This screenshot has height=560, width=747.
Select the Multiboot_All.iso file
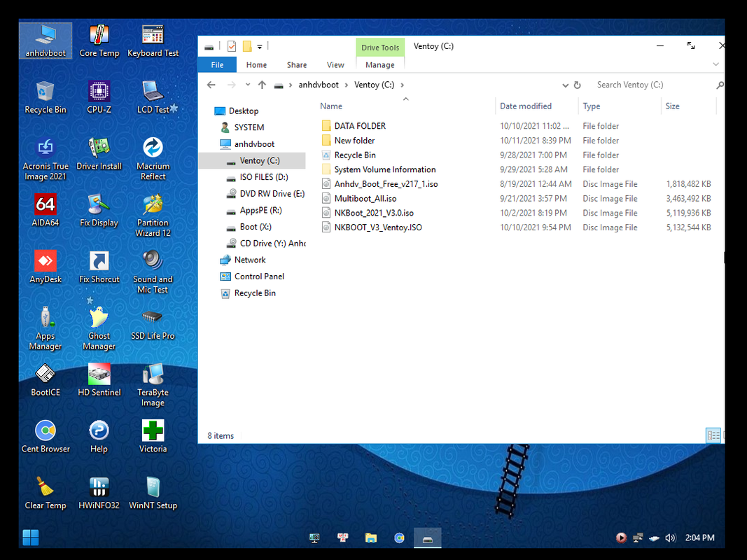coord(365,199)
